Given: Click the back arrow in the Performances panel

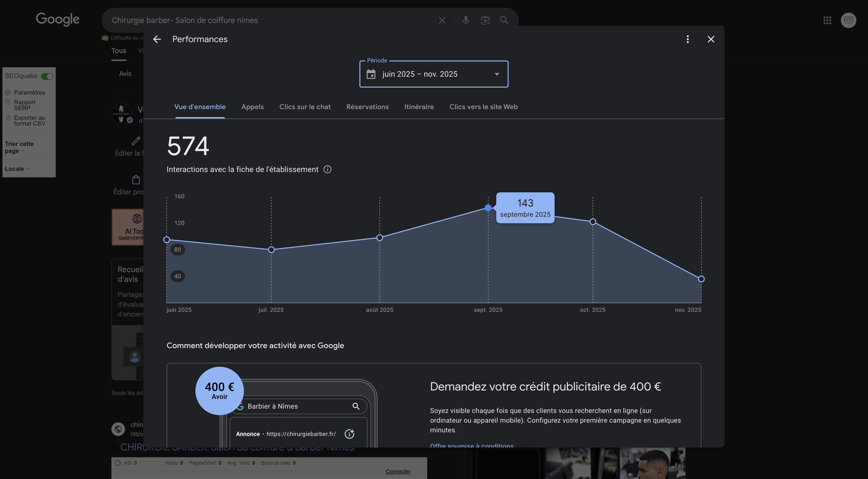Looking at the screenshot, I should click(x=157, y=39).
